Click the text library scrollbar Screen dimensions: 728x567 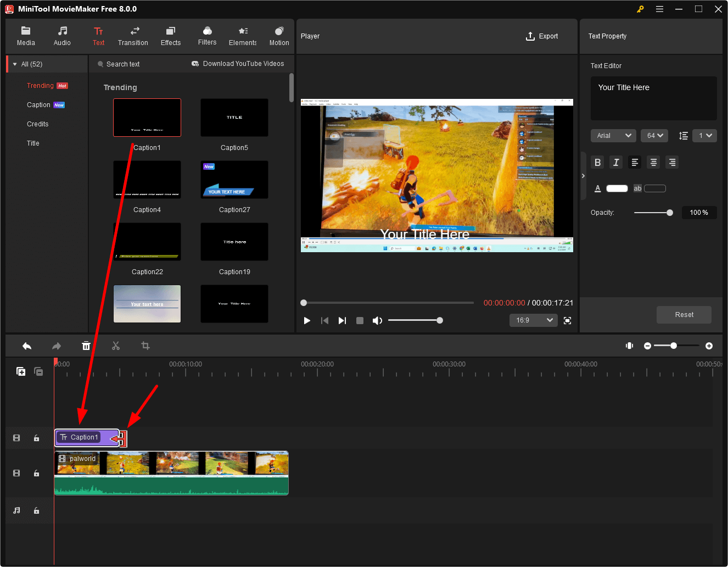click(292, 88)
